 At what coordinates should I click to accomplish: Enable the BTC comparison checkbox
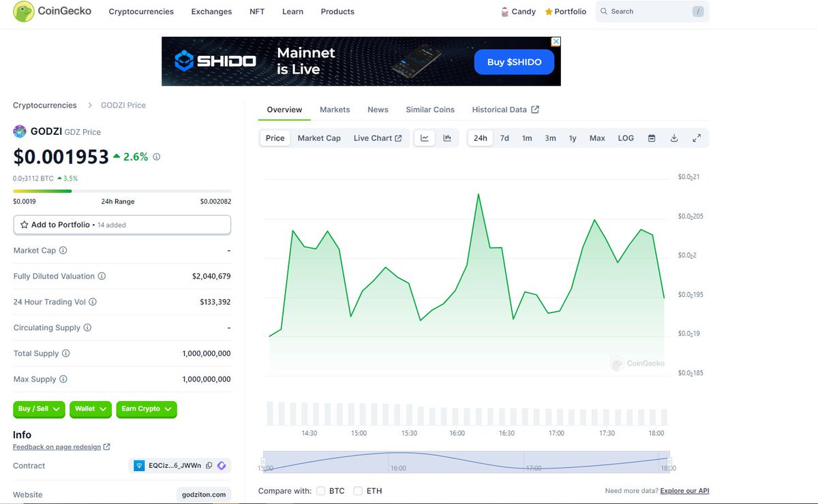pos(320,490)
